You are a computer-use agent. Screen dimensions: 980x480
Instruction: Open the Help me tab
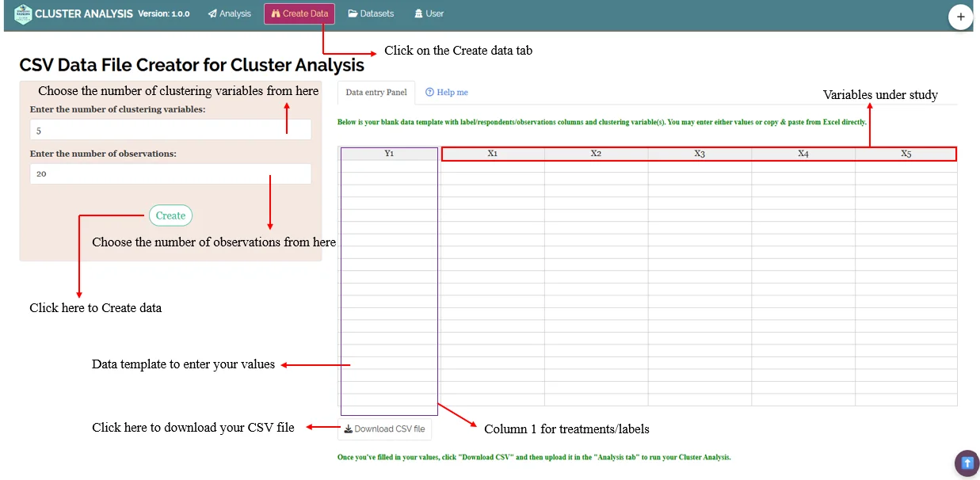447,93
